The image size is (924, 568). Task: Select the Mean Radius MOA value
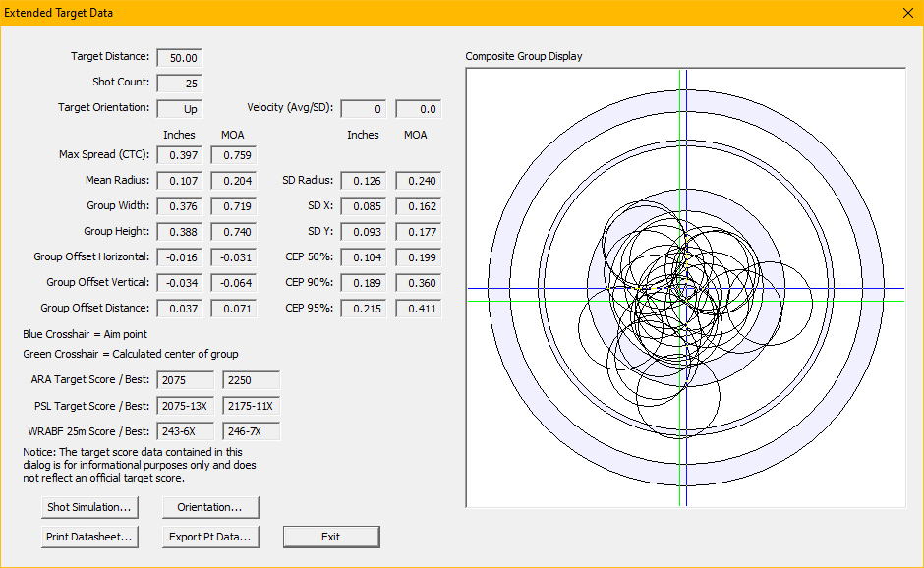point(233,181)
